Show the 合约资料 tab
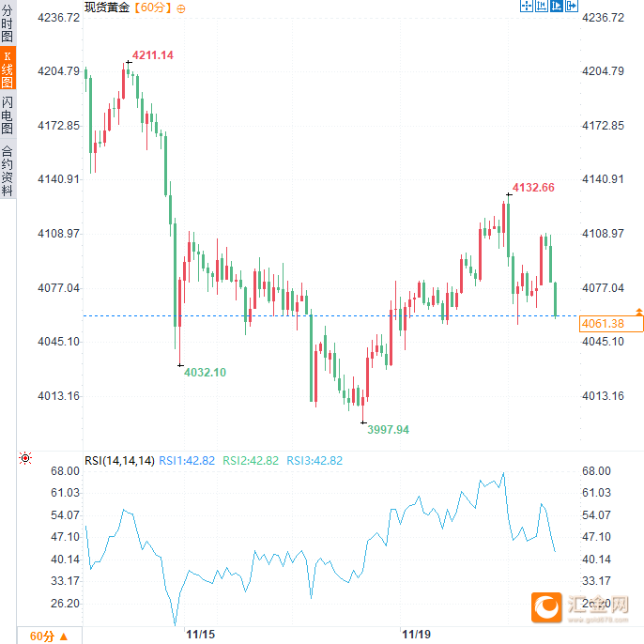Viewport: 644px width, 644px height. (8, 170)
